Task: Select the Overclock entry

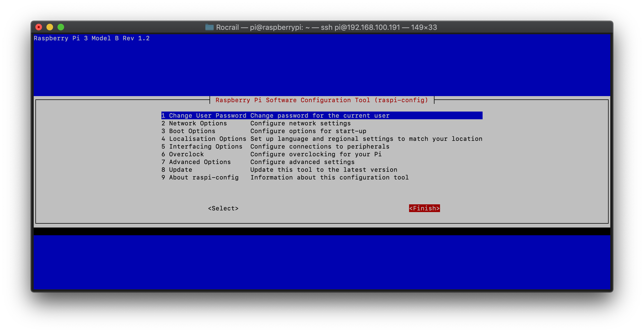Action: pyautogui.click(x=186, y=154)
